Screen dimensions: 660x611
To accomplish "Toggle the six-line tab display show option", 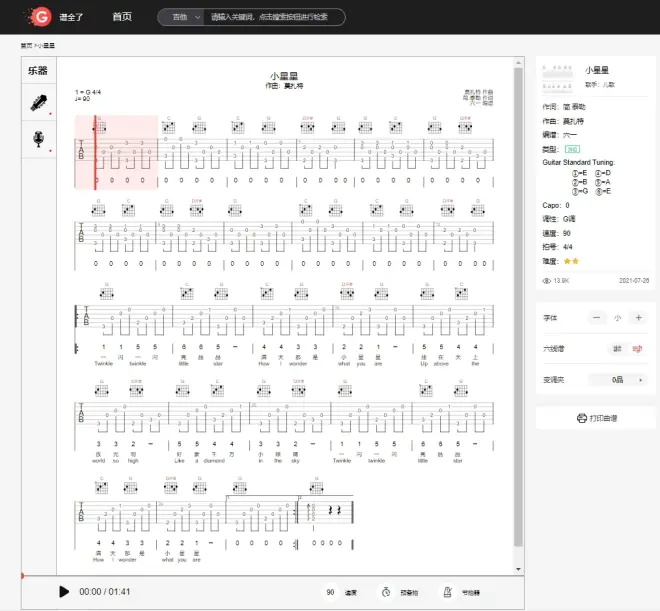I will [637, 349].
